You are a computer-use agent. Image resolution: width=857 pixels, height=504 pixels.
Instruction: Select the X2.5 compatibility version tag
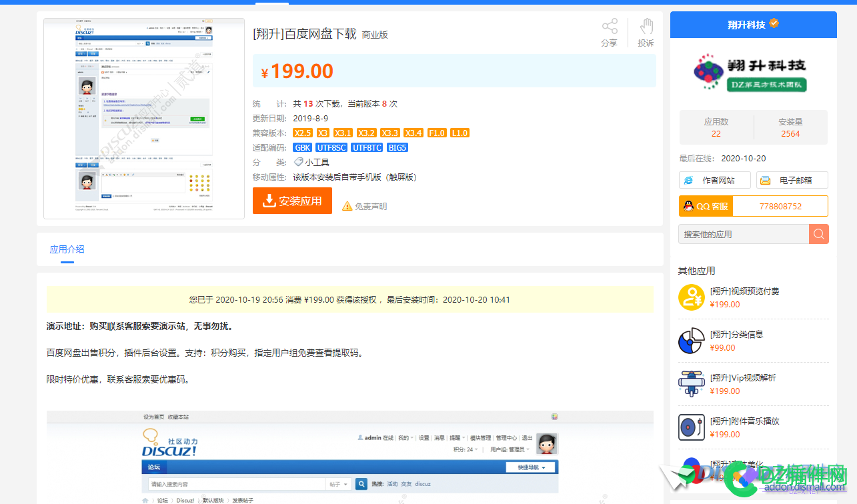click(x=303, y=133)
